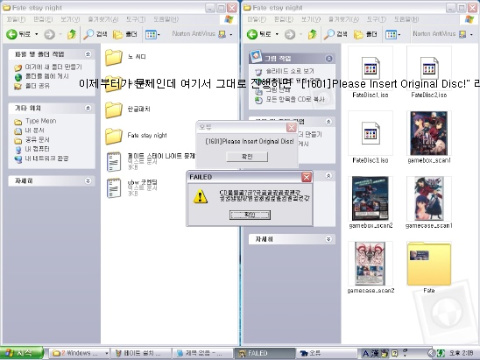Open 내 문서 link under 기타 위치
Screen dimensions: 480x360
tap(35, 130)
